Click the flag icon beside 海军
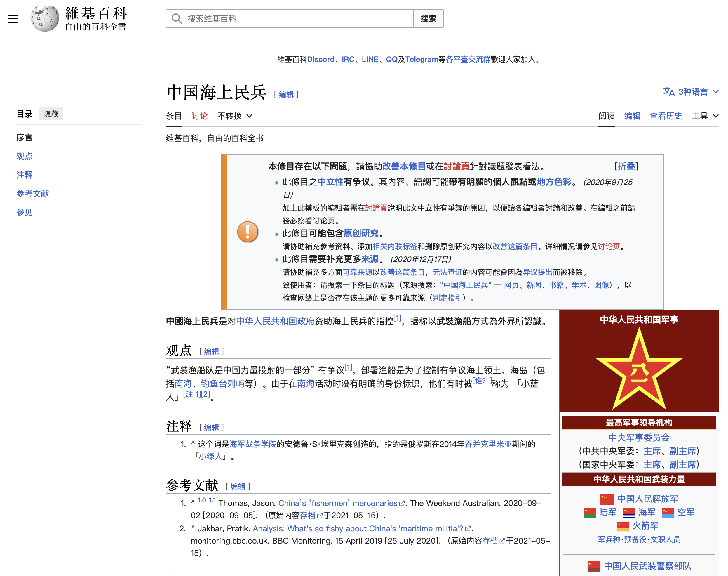 [x=628, y=513]
